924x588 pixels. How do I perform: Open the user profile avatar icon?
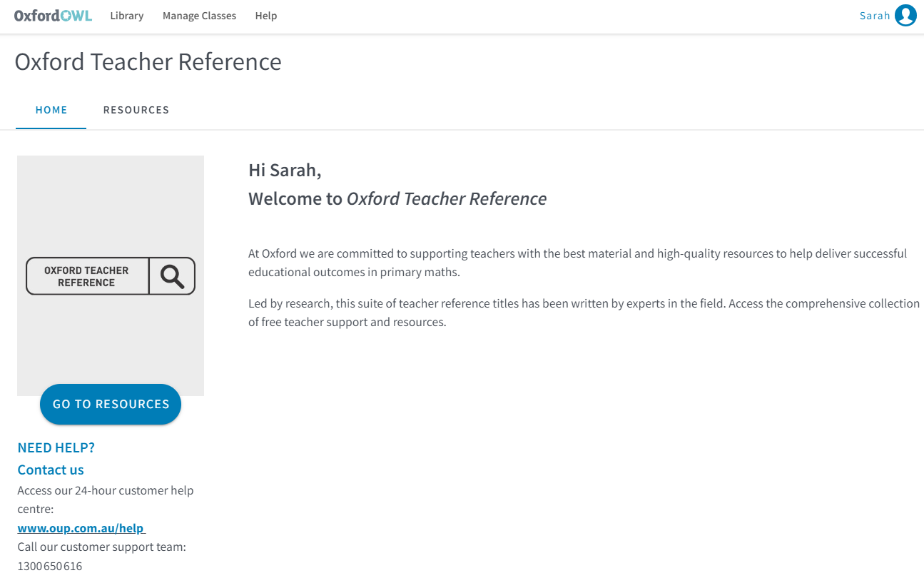(x=905, y=15)
